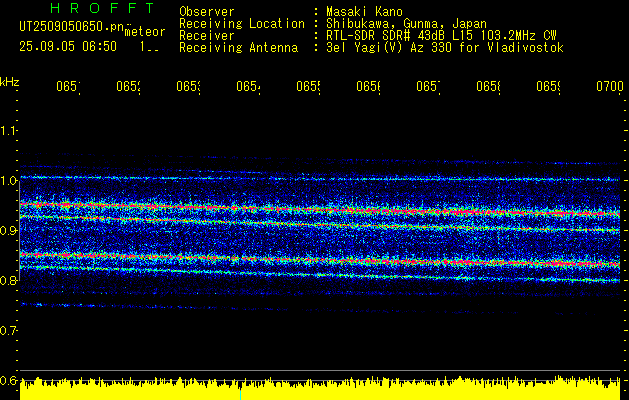629x400 pixels.
Task: Click the 0652 time marker
Action: pos(128,87)
